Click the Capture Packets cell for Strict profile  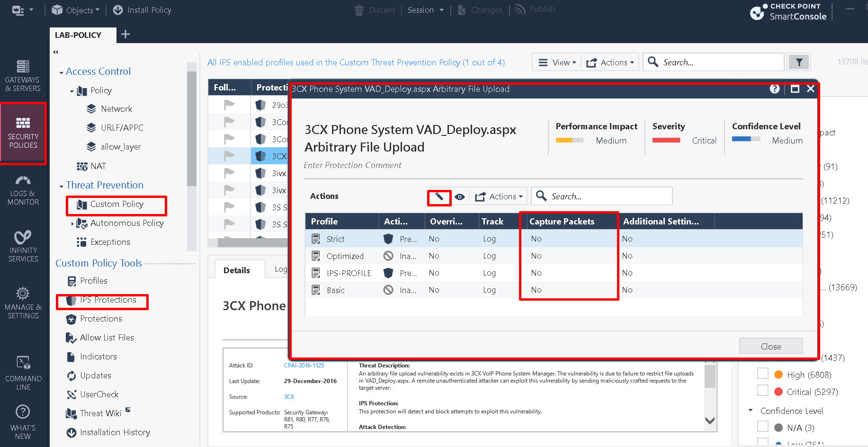pyautogui.click(x=536, y=239)
